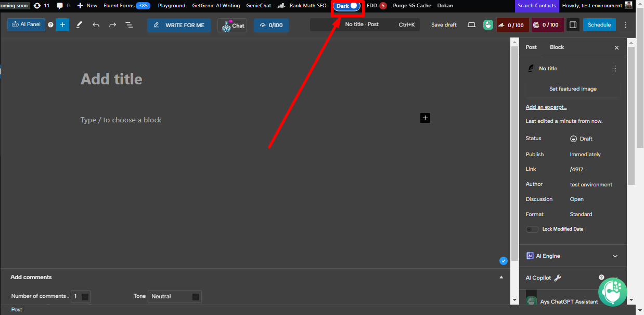This screenshot has height=315, width=644.
Task: Expand the AI Engine panel
Action: point(573,256)
